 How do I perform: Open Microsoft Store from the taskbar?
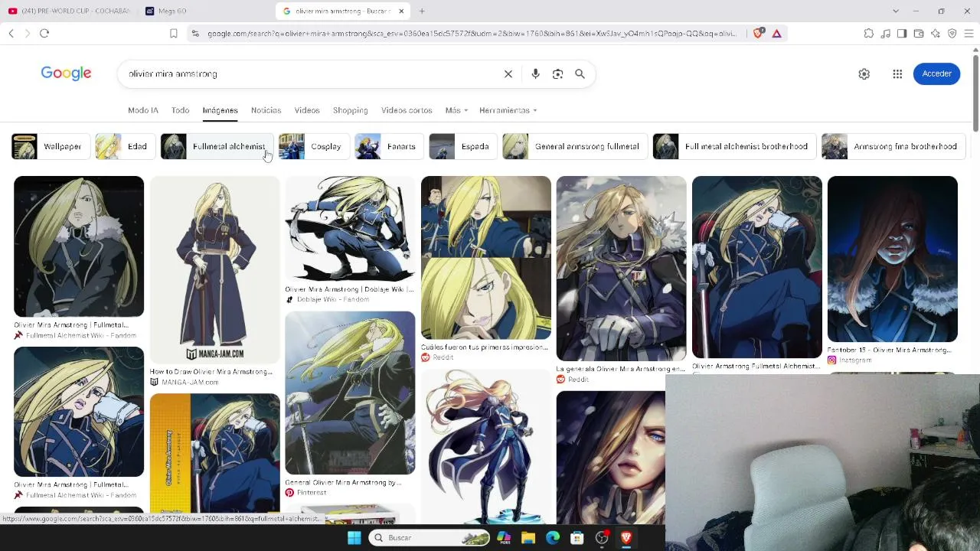click(577, 538)
